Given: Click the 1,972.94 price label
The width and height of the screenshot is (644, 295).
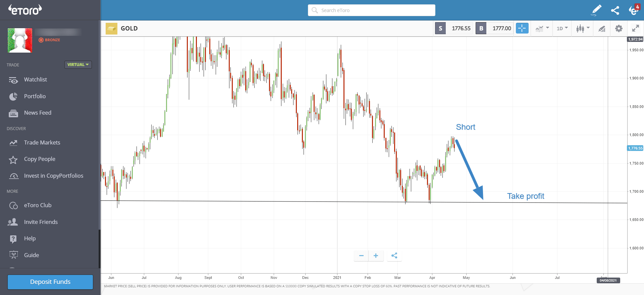Looking at the screenshot, I should tap(635, 39).
